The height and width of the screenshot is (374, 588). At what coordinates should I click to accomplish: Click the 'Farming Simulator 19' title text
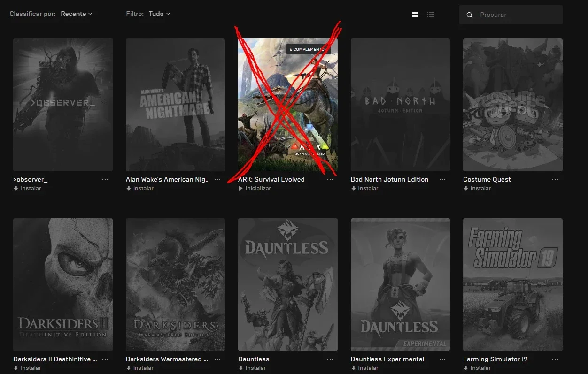[495, 359]
